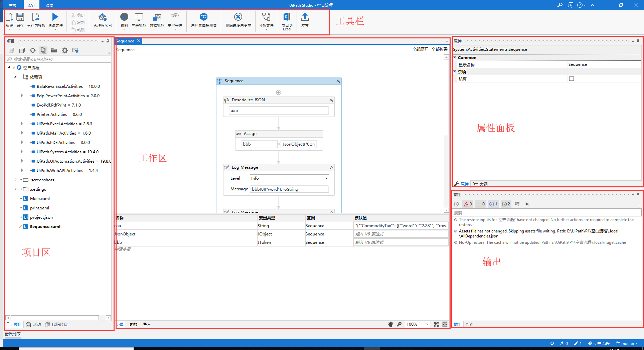Expand UiPath.Excel.Activities dependency
The height and width of the screenshot is (350, 644).
pos(22,124)
